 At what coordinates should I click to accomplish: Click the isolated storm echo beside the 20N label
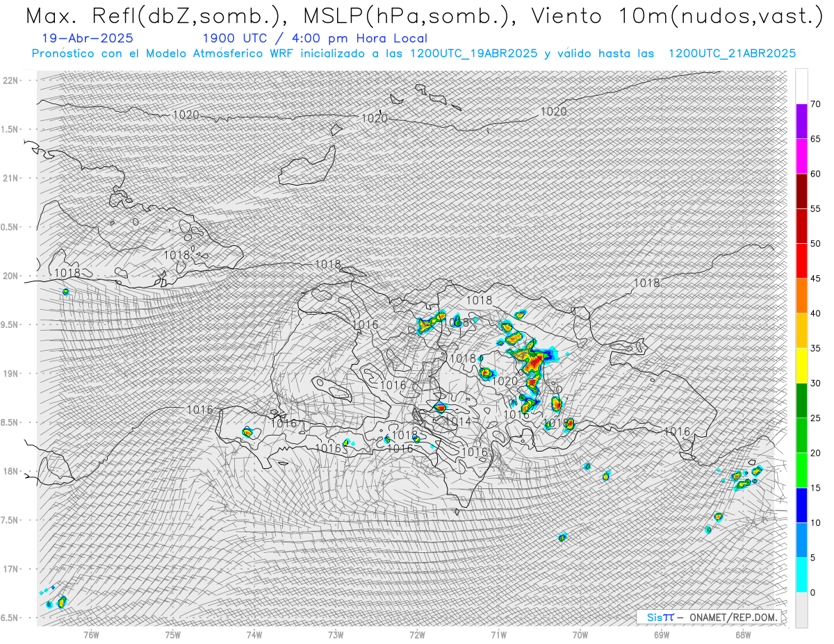(65, 292)
